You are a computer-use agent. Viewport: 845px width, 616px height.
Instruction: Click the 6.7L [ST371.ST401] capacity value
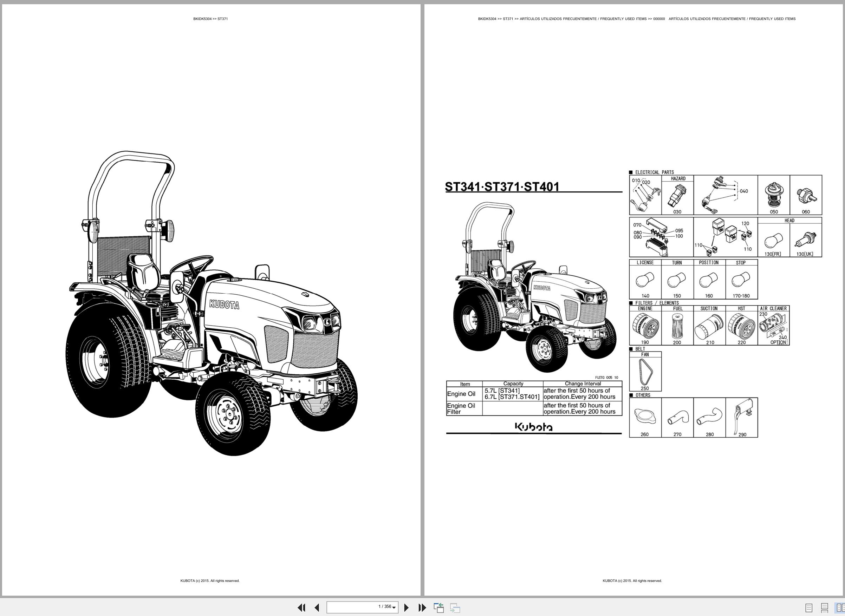click(x=512, y=397)
